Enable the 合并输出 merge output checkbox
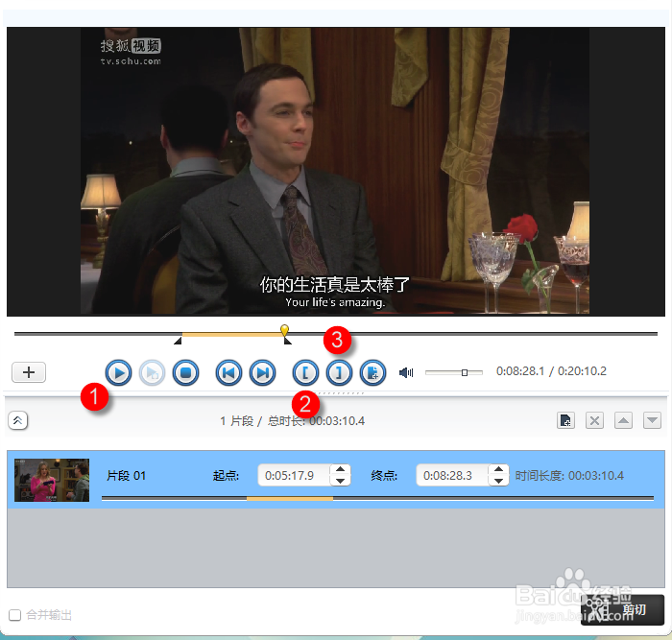Viewport: 672px width, 640px height. click(15, 615)
